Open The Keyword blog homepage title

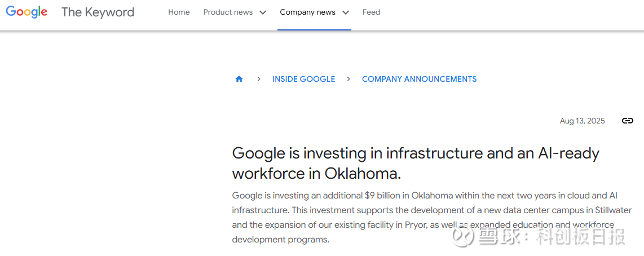[x=98, y=12]
